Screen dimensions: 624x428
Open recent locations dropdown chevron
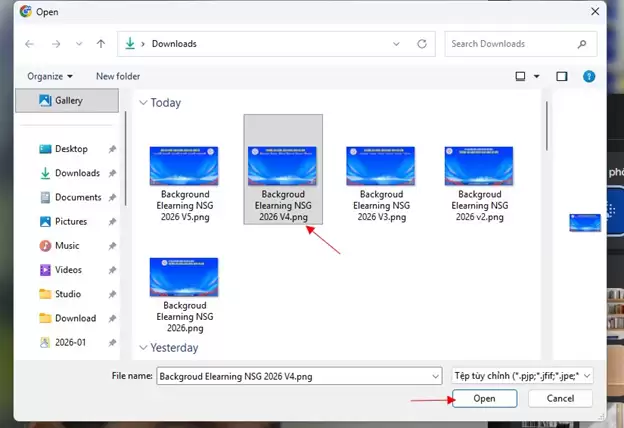79,44
